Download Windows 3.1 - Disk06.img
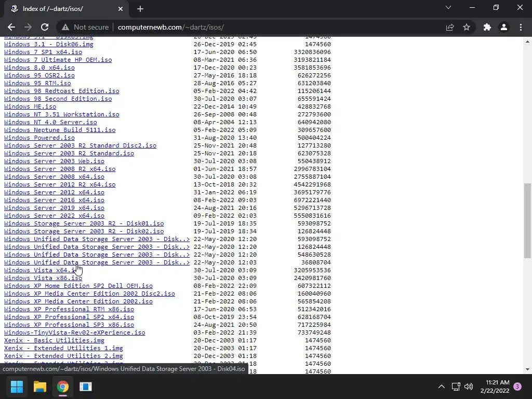Image resolution: width=532 pixels, height=399 pixels. click(x=48, y=44)
